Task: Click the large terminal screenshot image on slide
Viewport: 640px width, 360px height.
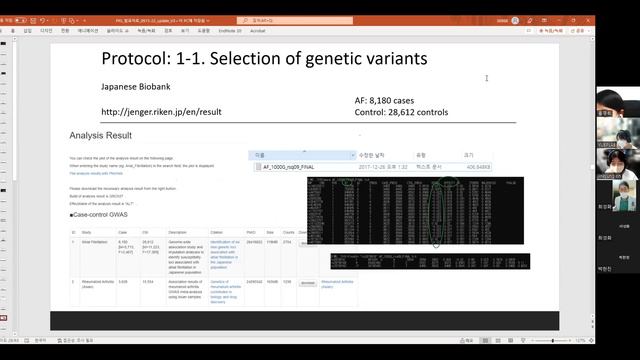Action: pos(415,211)
